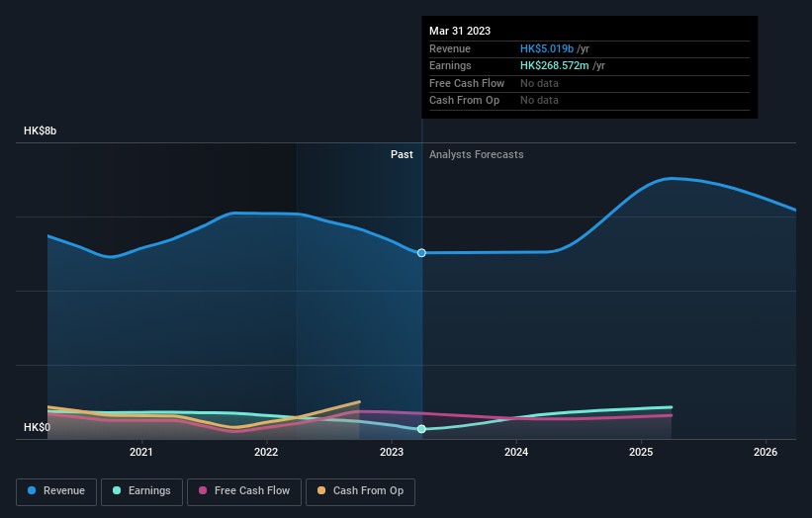This screenshot has height=518, width=812.
Task: Click the HK$8b y-axis label
Action: point(40,130)
